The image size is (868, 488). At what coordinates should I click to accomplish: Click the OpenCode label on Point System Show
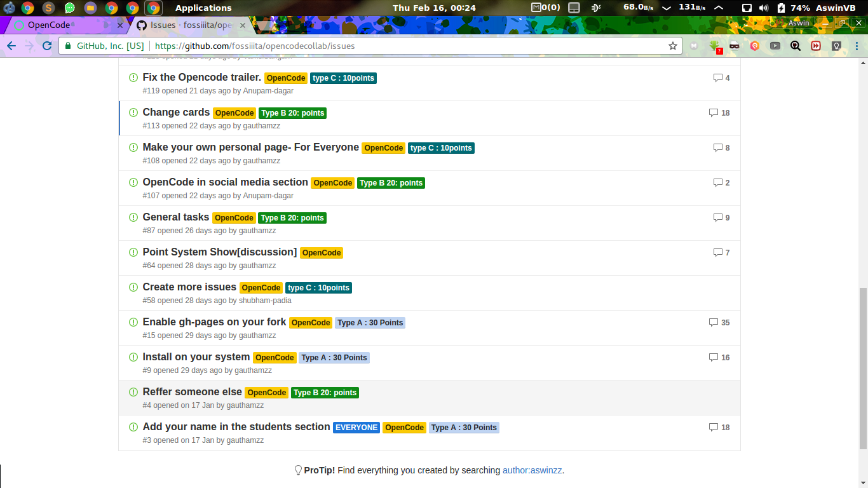(322, 253)
